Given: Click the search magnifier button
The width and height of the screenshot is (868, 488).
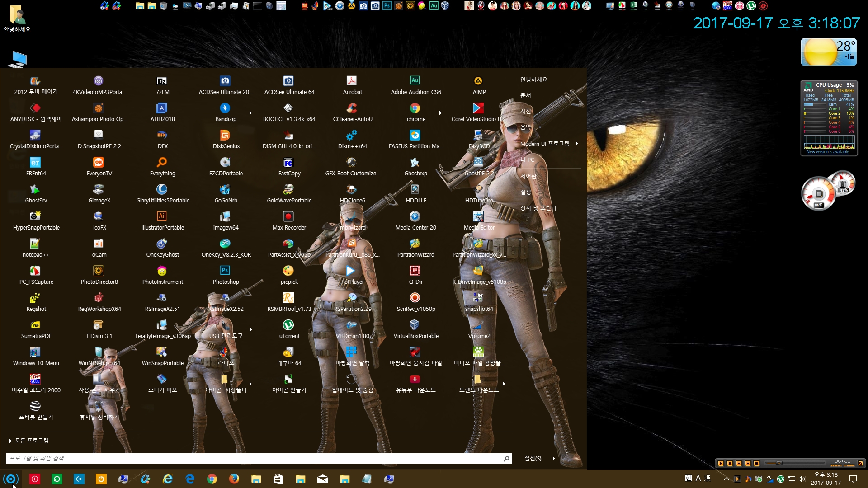Looking at the screenshot, I should click(506, 458).
